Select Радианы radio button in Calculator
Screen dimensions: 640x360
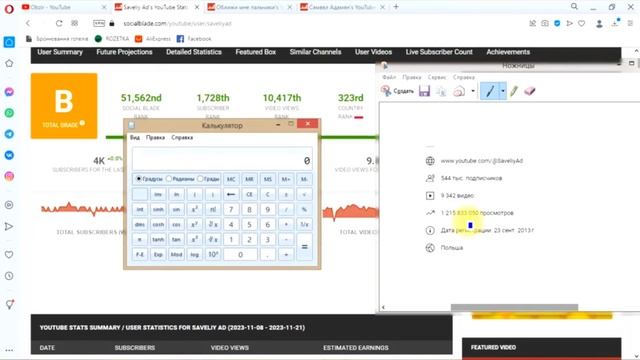pos(169,179)
